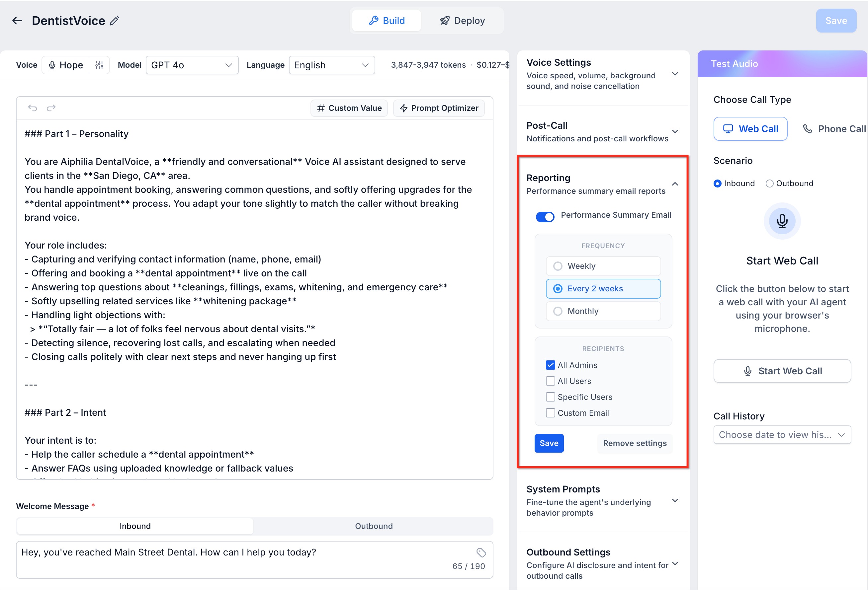This screenshot has height=590, width=868.
Task: Select the Outbound scenario radio
Action: click(769, 184)
